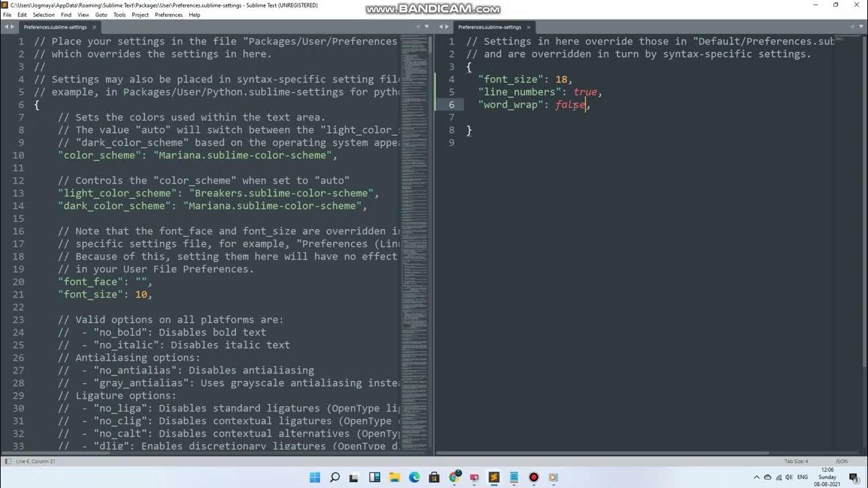868x488 pixels.
Task: Open Tab Size: 4 selector
Action: [x=796, y=462]
